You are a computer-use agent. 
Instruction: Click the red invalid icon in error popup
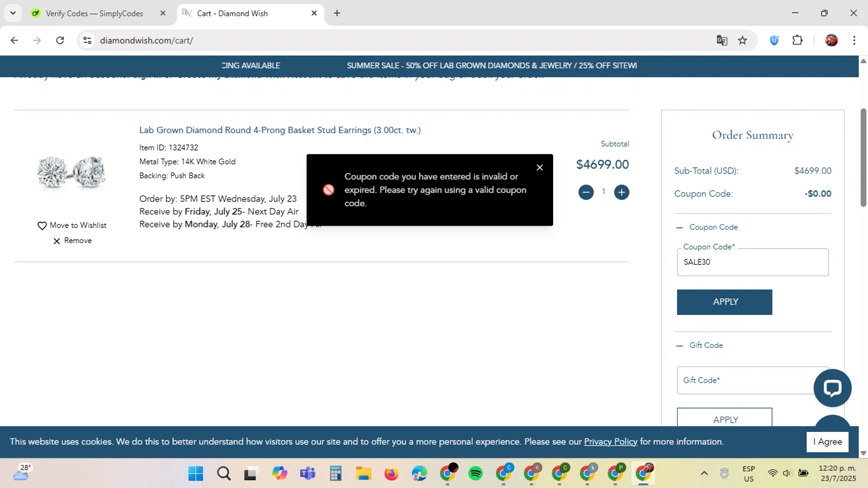(x=329, y=190)
